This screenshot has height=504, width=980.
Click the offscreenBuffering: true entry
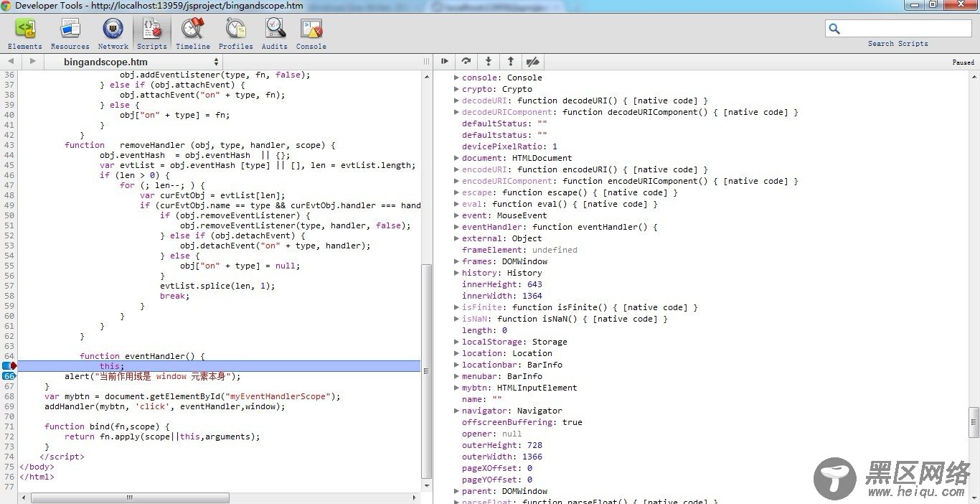522,422
